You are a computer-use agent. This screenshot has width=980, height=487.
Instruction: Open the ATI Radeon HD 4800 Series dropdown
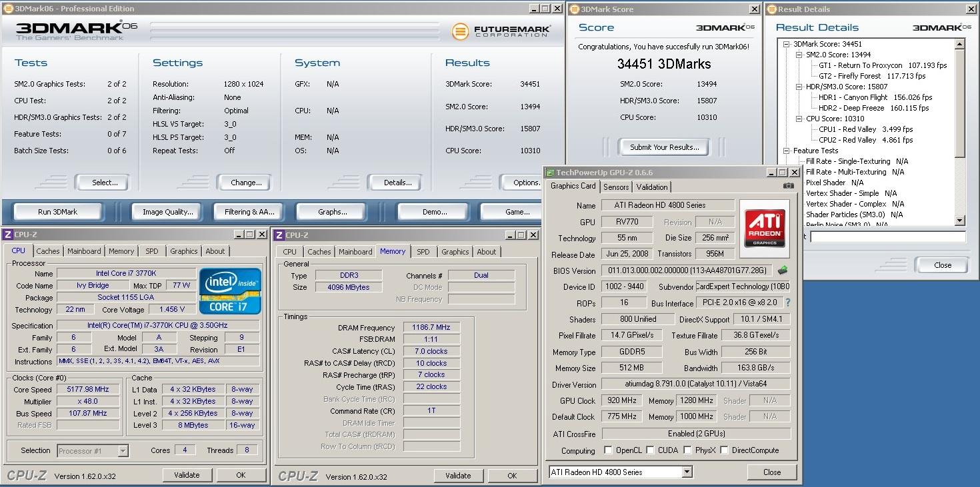tap(687, 472)
